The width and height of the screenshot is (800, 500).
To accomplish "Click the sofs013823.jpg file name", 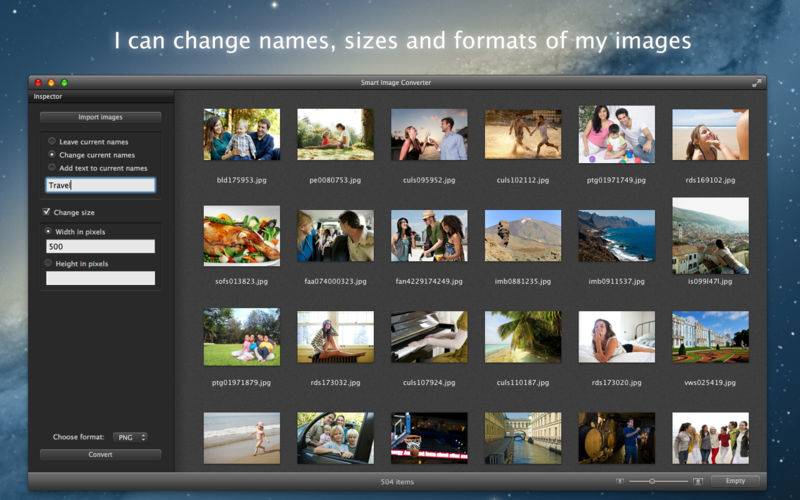I will pos(242,281).
